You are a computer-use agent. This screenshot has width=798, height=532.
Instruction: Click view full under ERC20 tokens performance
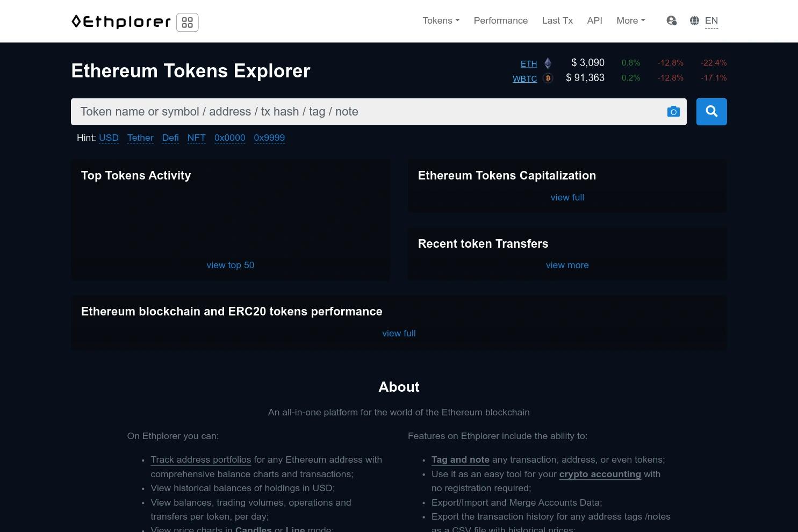(399, 334)
